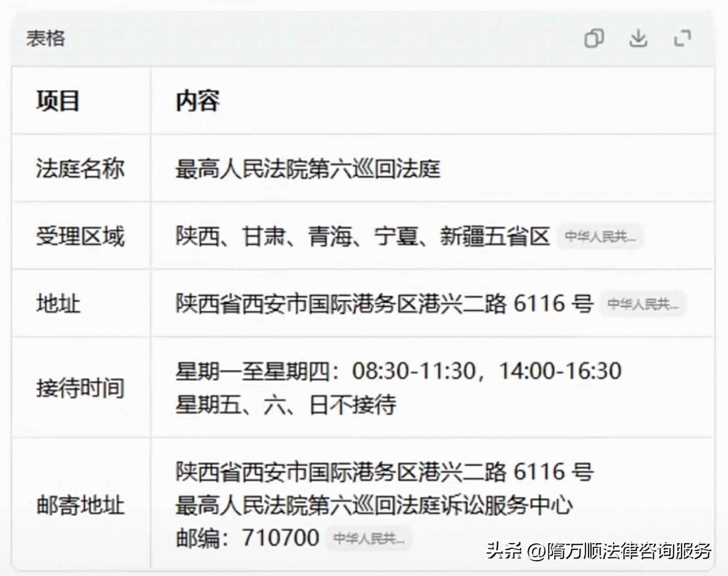This screenshot has width=728, height=576.
Task: Select the 受理区域 row label
Action: pyautogui.click(x=80, y=236)
